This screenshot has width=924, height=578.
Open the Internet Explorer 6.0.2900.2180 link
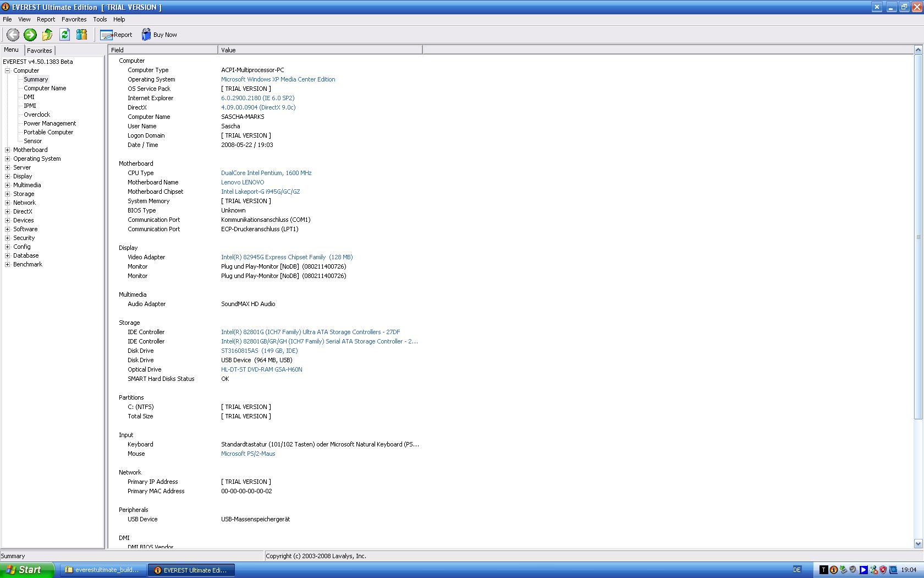258,98
